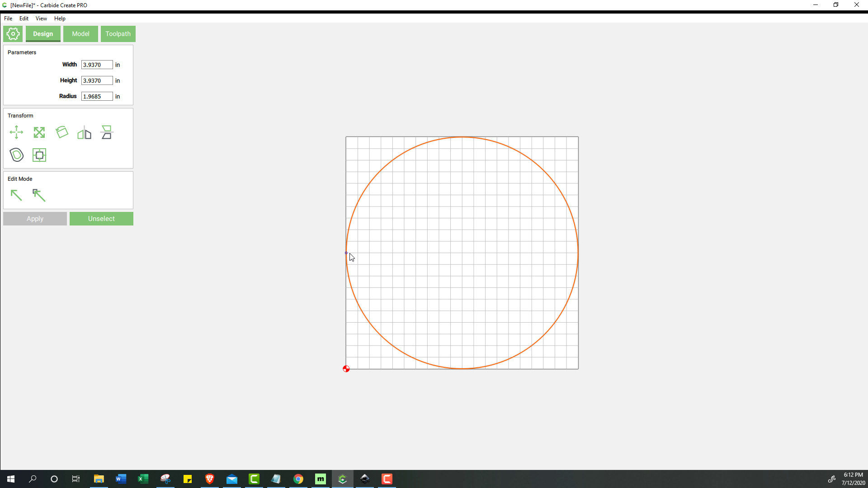Open the Model tab
Viewport: 868px width, 488px height.
tap(80, 33)
